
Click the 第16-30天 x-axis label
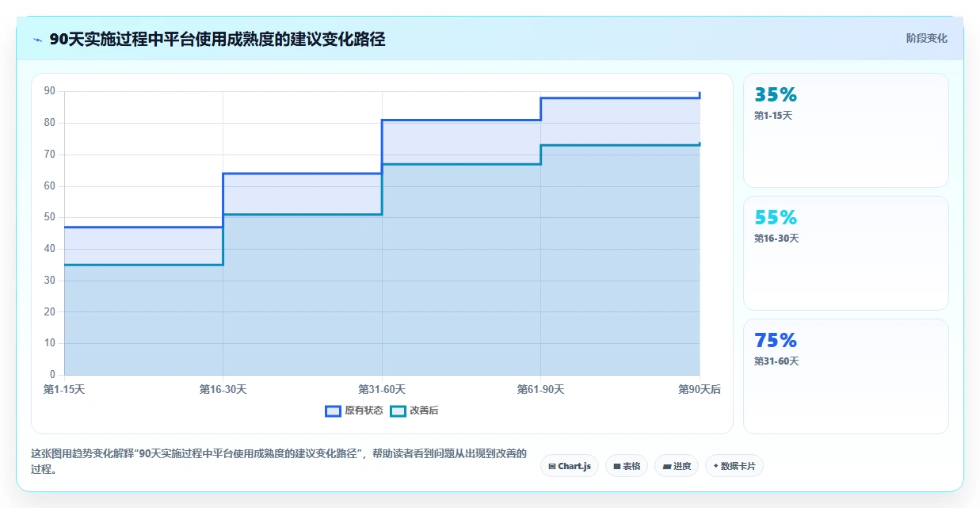[x=223, y=389]
